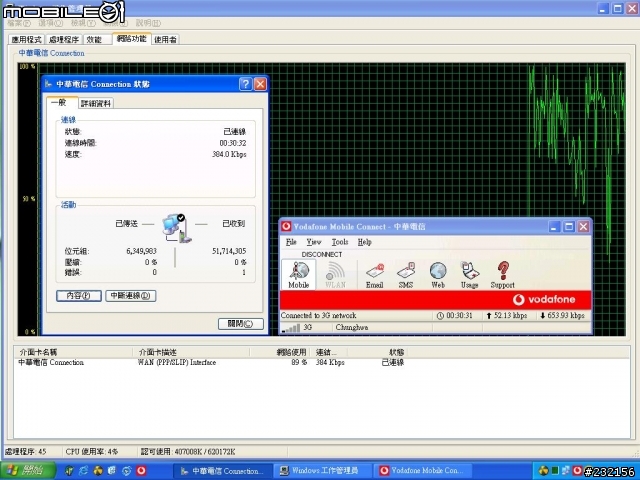
Task: Click the 52.13 kbps upload rate
Action: pyautogui.click(x=507, y=316)
